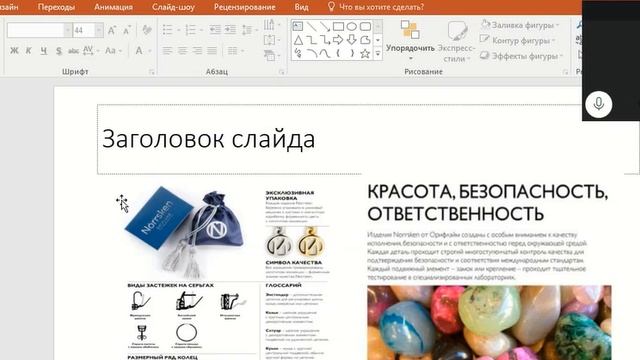640x360 pixels.
Task: Switch to Переходы tab
Action: [x=56, y=7]
